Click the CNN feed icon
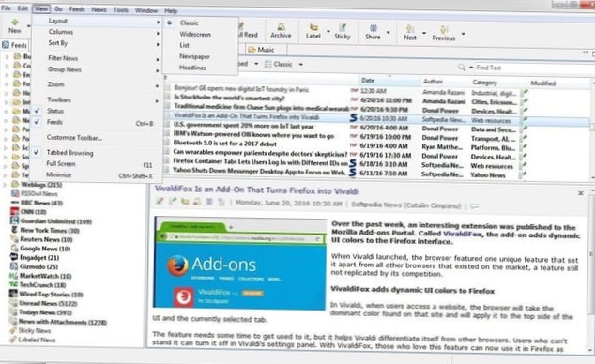The width and height of the screenshot is (595, 364). click(x=14, y=212)
